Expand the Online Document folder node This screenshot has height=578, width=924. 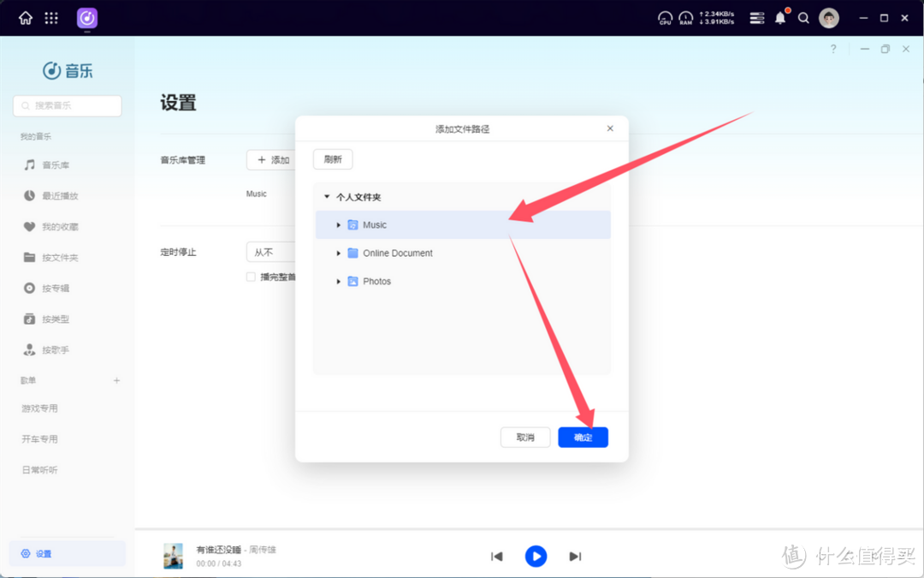[x=338, y=253]
